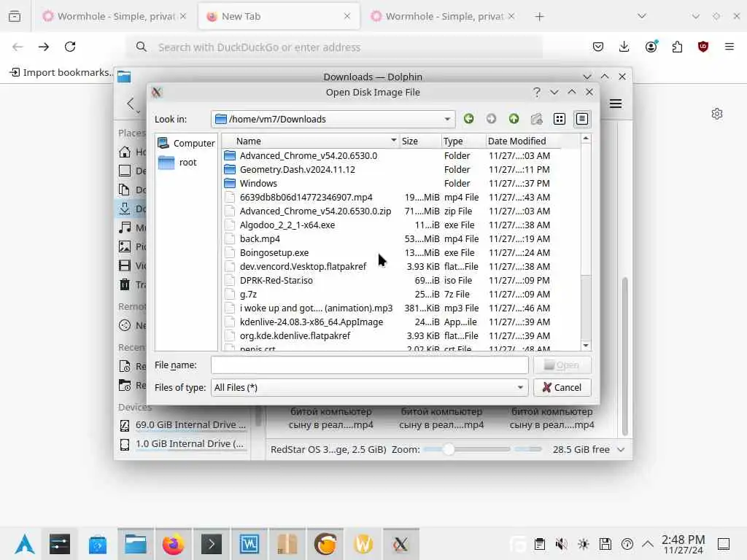This screenshot has width=747, height=560.
Task: Select the Advanced_Chrome_v54.20.6530.0 folder
Action: 309,156
